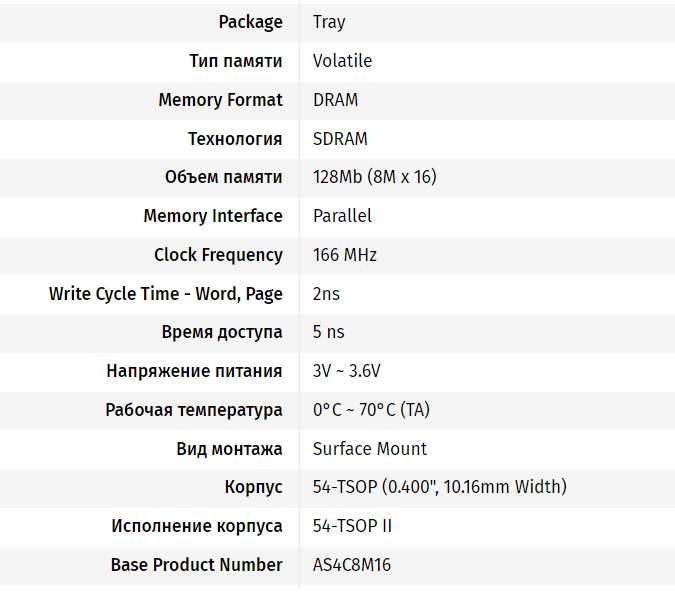Select the Tray package value
The height and width of the screenshot is (593, 675).
click(329, 22)
